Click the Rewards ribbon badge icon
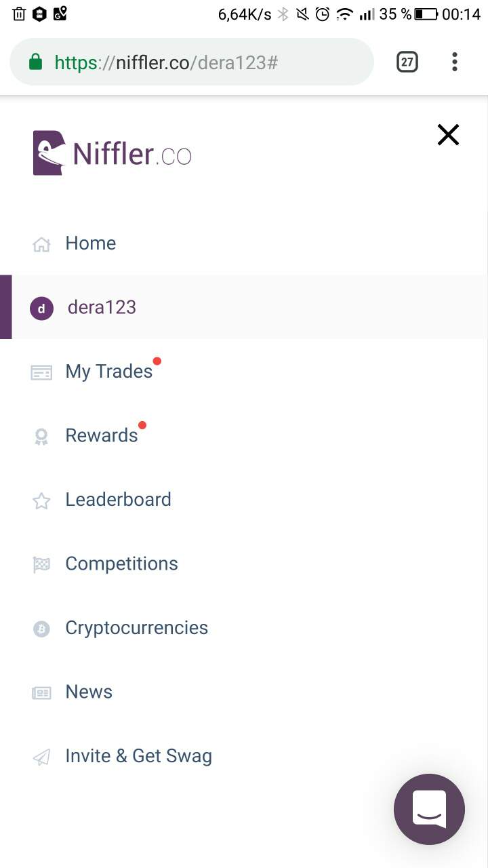488x868 pixels. coord(41,436)
